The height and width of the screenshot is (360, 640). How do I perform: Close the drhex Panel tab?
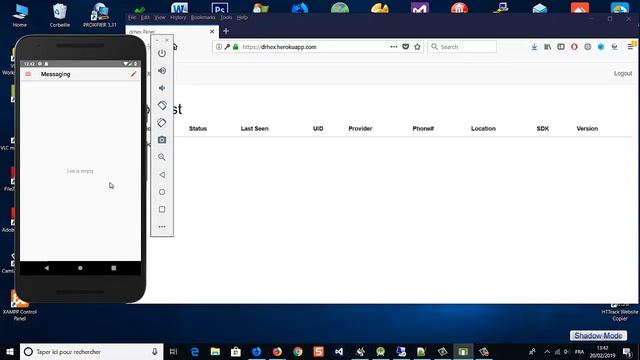click(212, 31)
